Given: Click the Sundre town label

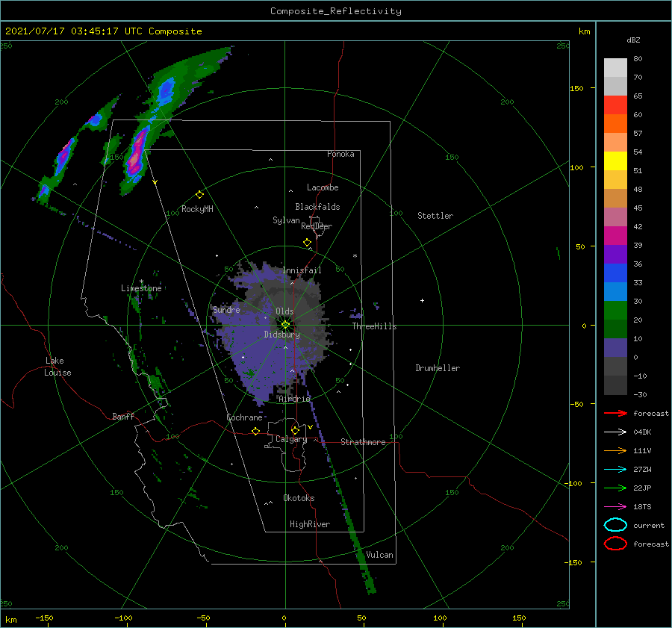Looking at the screenshot, I should point(226,310).
